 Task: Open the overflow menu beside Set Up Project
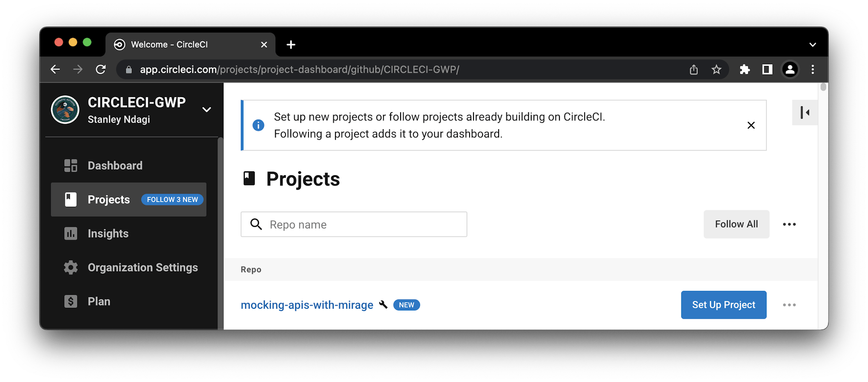[790, 305]
